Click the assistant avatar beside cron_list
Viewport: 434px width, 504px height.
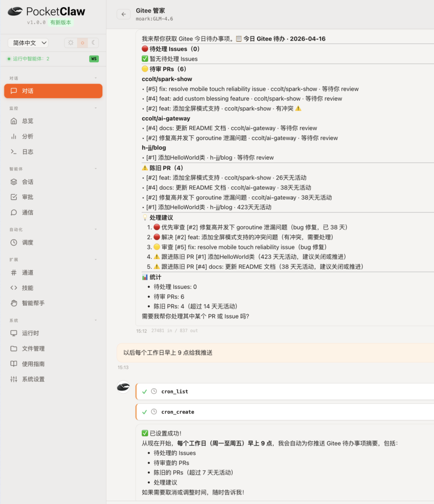(x=123, y=387)
